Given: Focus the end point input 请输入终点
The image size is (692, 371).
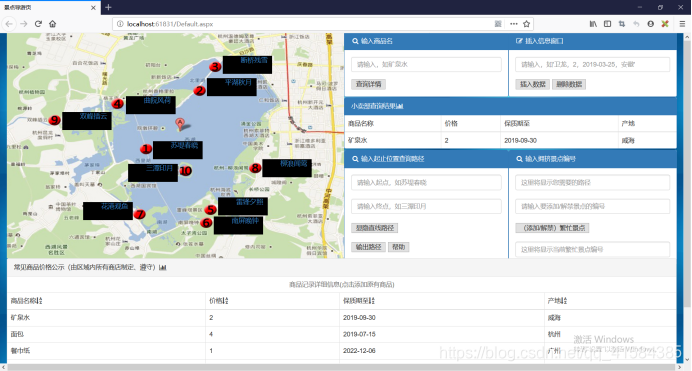Looking at the screenshot, I should click(x=426, y=206).
